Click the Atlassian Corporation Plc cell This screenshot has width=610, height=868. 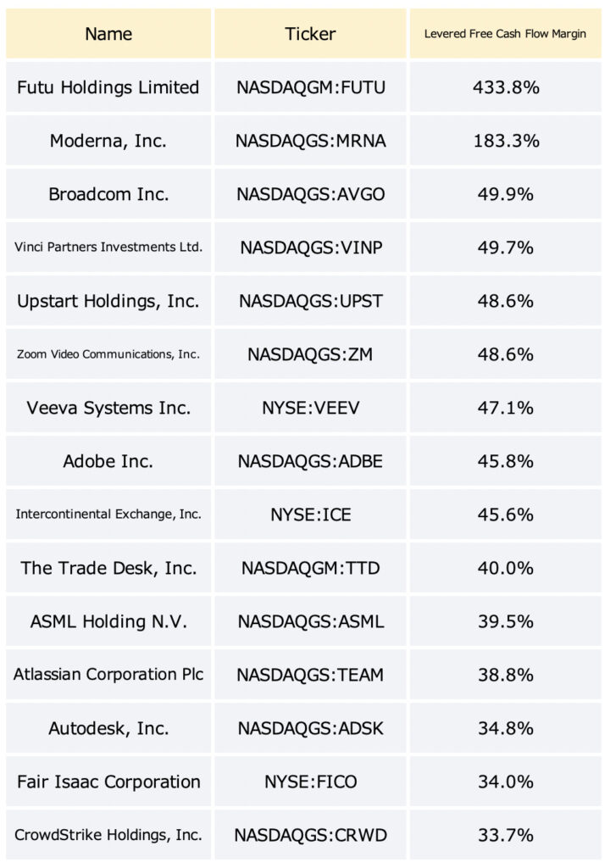point(108,674)
